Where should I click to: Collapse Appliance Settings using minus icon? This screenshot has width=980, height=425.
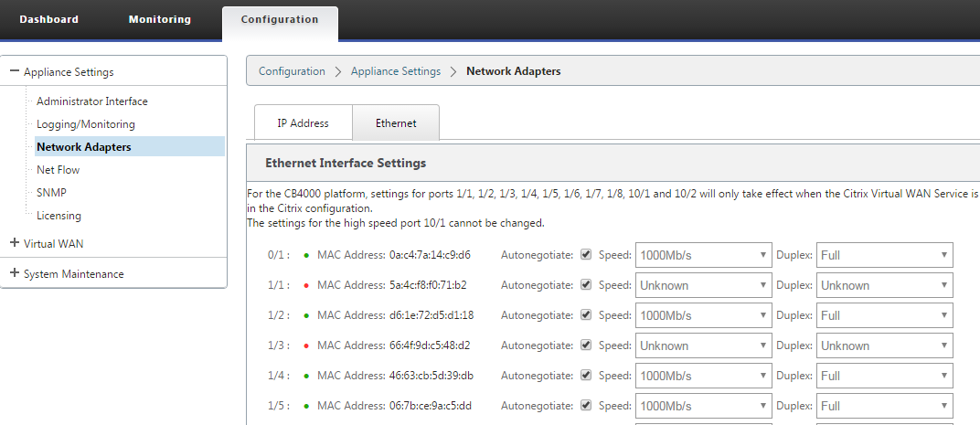[x=15, y=71]
